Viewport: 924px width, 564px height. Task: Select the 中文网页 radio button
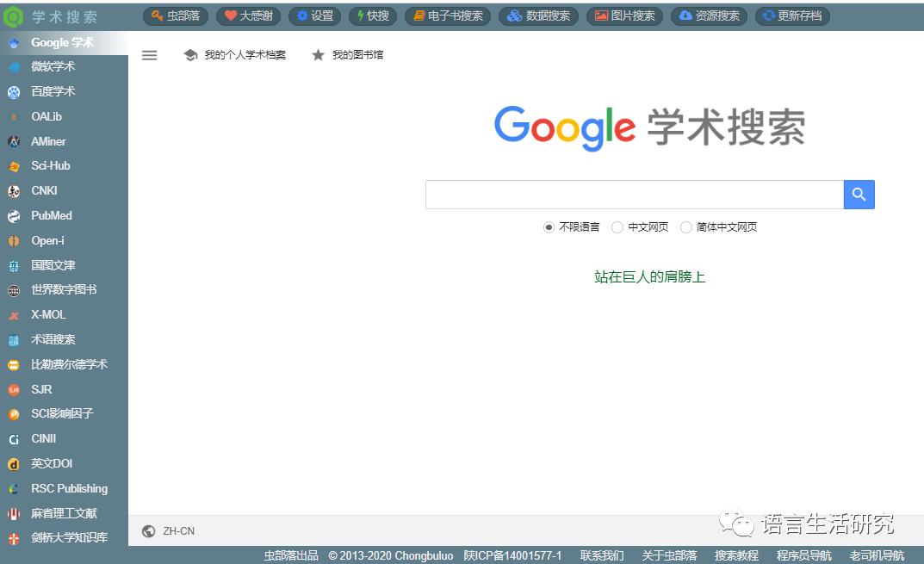617,227
